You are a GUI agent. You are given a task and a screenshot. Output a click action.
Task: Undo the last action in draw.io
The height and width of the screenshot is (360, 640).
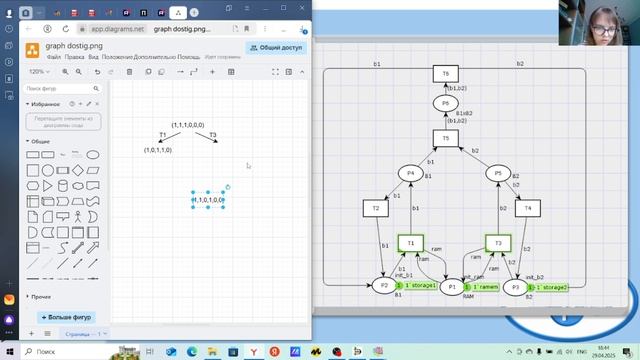click(97, 72)
